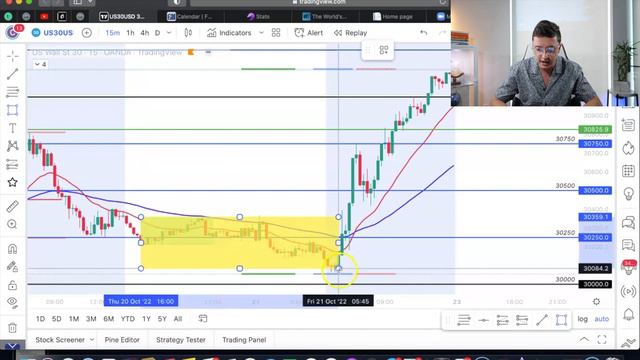The image size is (640, 360).
Task: Select the crosshair cursor tool
Action: coord(13,56)
